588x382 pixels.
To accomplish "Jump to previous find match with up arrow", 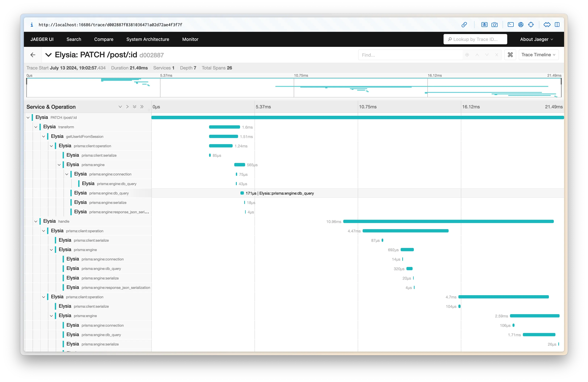I will pos(477,55).
